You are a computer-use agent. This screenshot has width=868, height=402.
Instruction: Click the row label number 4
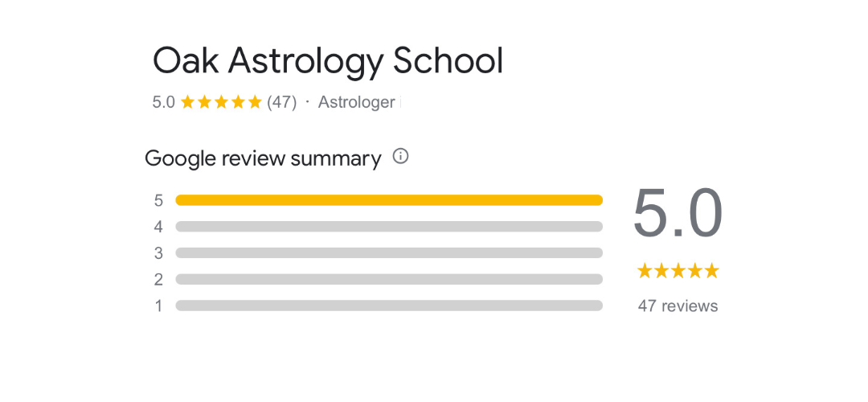point(159,227)
